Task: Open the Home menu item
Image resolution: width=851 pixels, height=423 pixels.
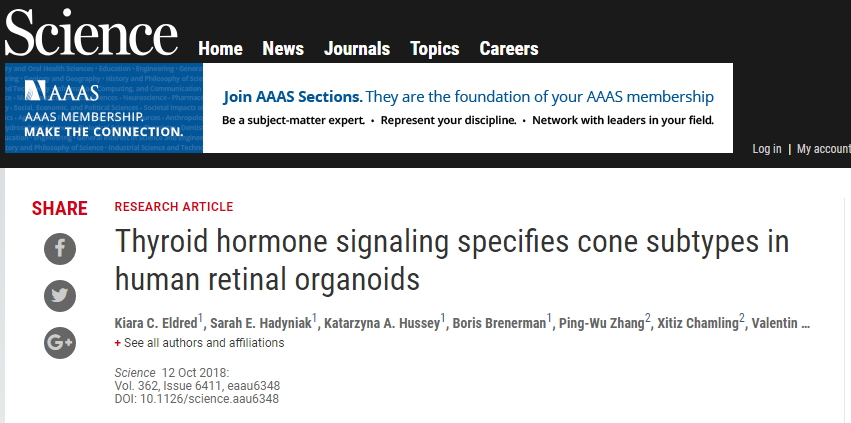Action: click(x=220, y=49)
